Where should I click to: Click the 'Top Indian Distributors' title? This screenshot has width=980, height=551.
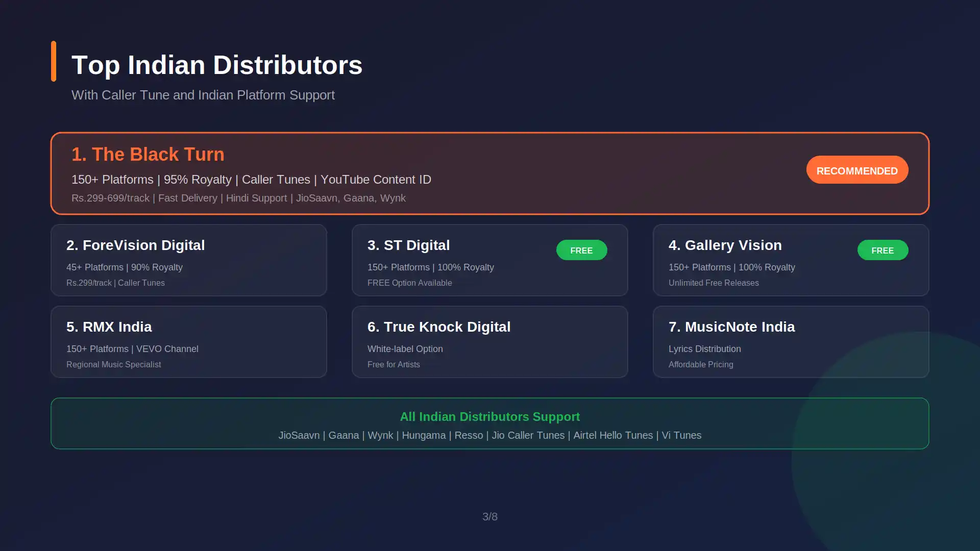point(217,65)
